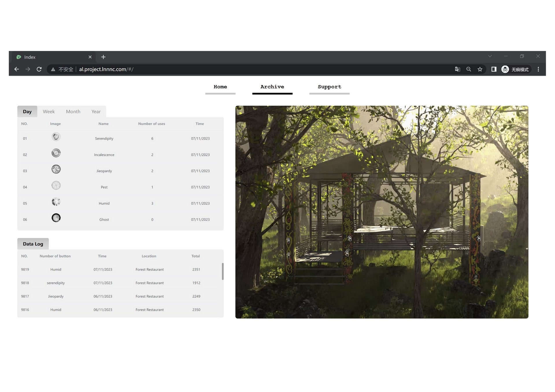This screenshot has width=555, height=392.
Task: Open Chrome's three-dot menu
Action: click(x=538, y=69)
